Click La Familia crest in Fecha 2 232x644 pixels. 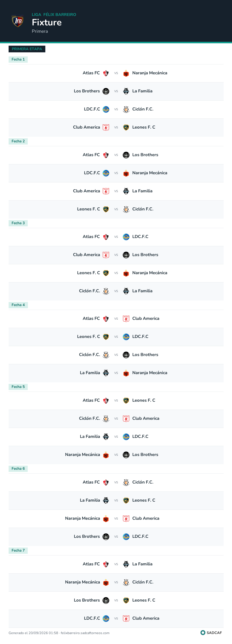point(126,191)
